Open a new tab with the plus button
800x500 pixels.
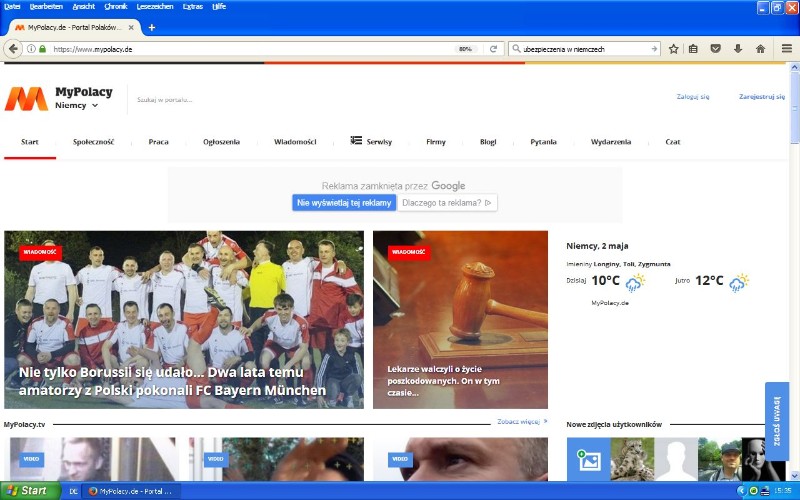(152, 27)
